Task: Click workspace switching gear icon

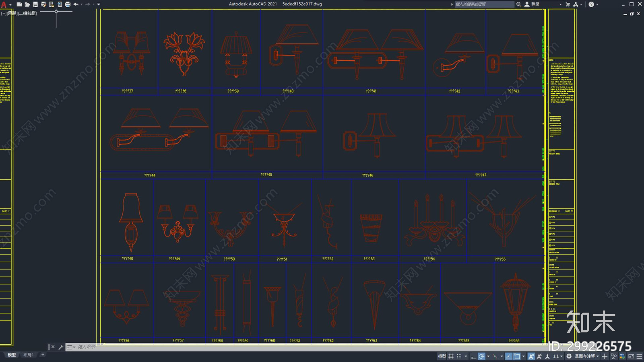Action: (x=569, y=356)
